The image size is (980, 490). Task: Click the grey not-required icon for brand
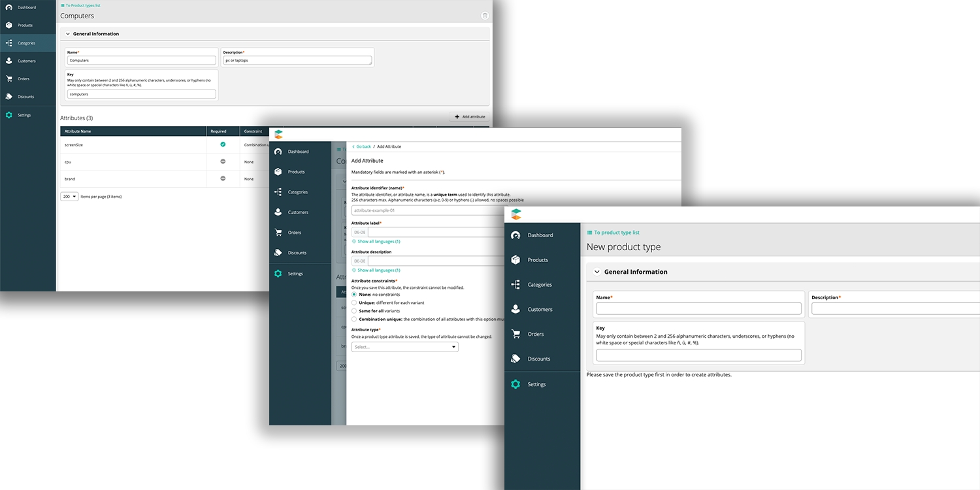(223, 178)
